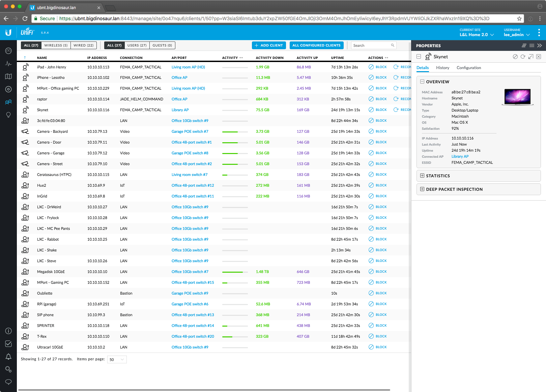Click the client Search field
This screenshot has width=546, height=392.
click(x=371, y=46)
